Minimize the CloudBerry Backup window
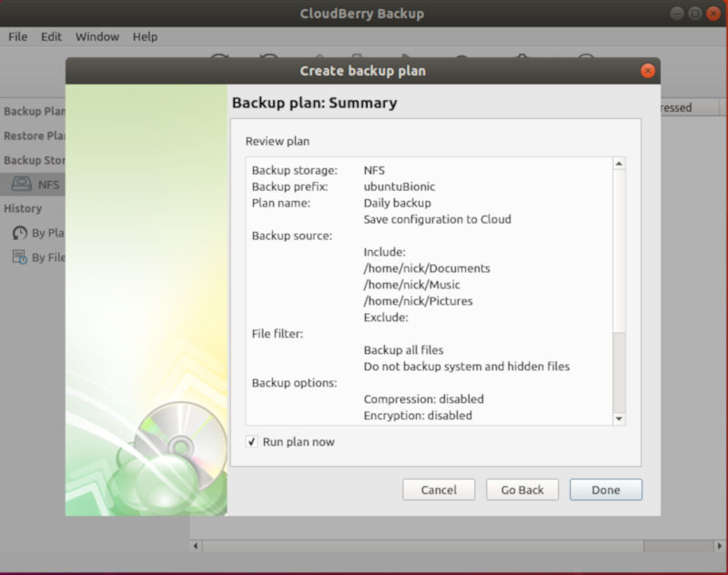The width and height of the screenshot is (728, 575). [x=676, y=14]
